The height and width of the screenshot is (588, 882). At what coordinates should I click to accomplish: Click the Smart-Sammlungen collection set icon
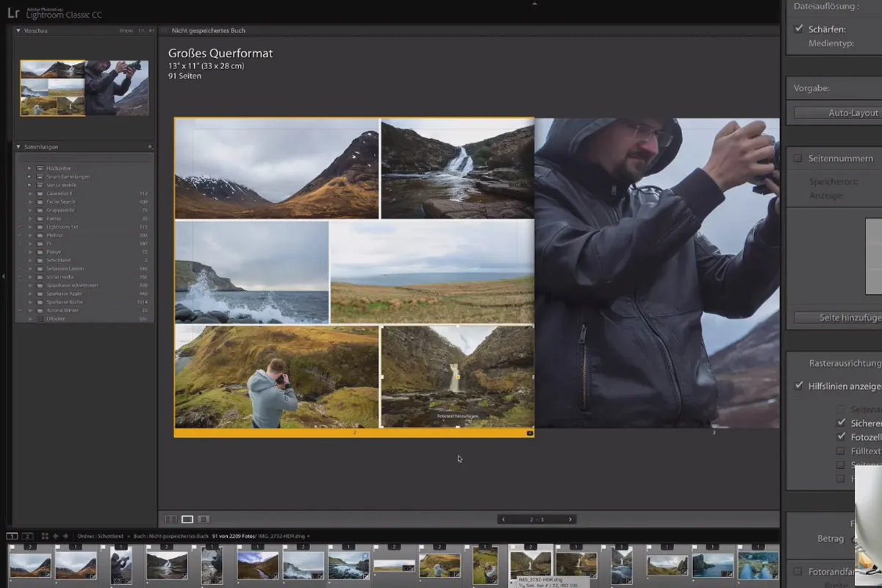(40, 176)
